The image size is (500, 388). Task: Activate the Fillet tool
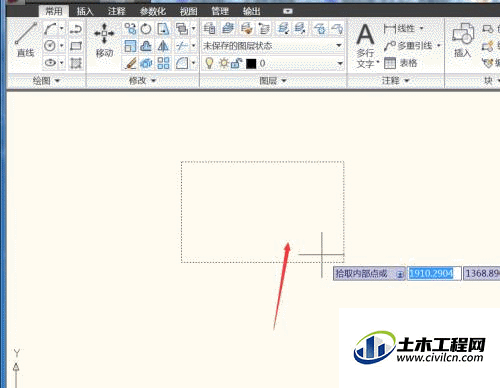point(182,62)
